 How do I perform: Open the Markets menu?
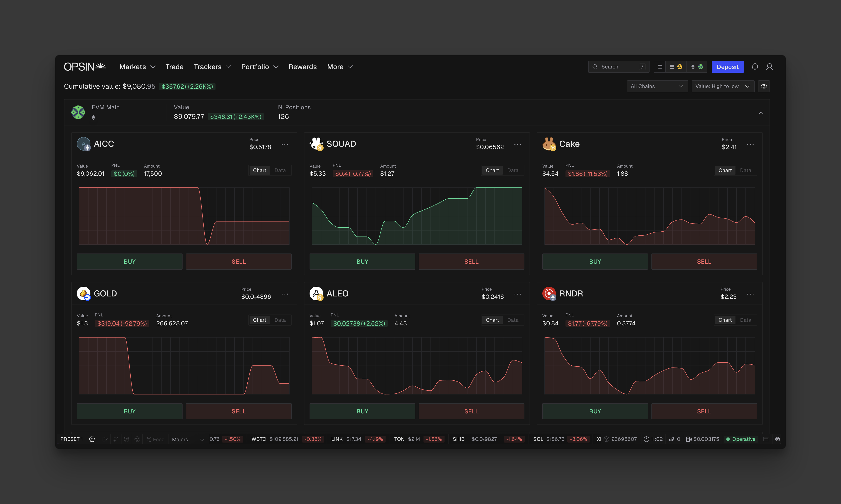[137, 67]
